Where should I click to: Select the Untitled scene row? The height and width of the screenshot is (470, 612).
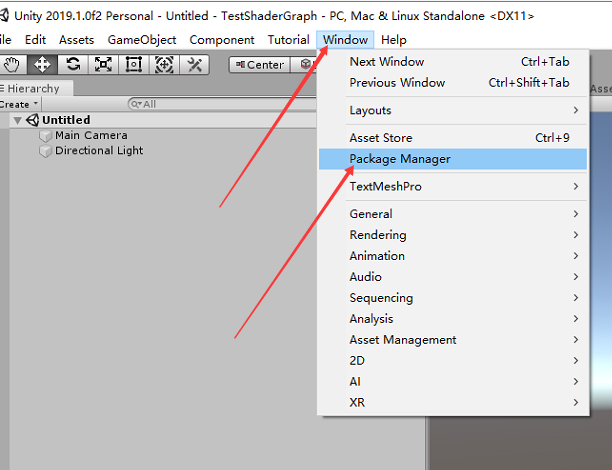pyautogui.click(x=163, y=120)
